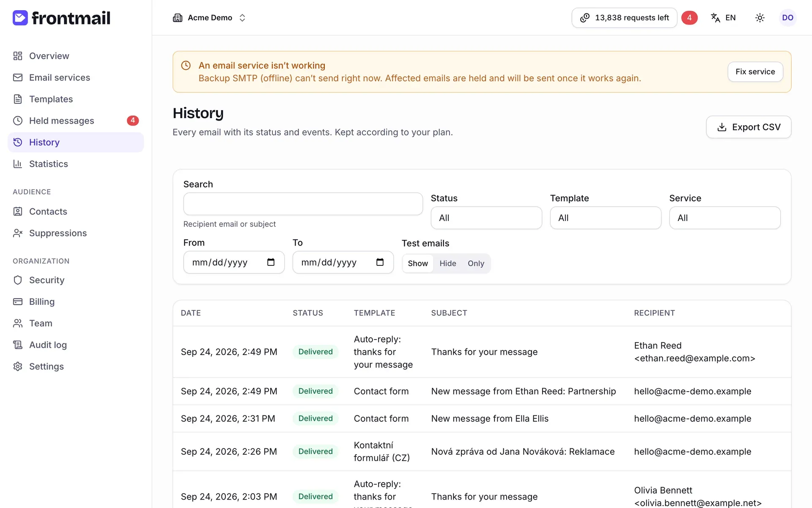Open Audit log in the sidebar
The width and height of the screenshot is (812, 508).
pos(76,345)
